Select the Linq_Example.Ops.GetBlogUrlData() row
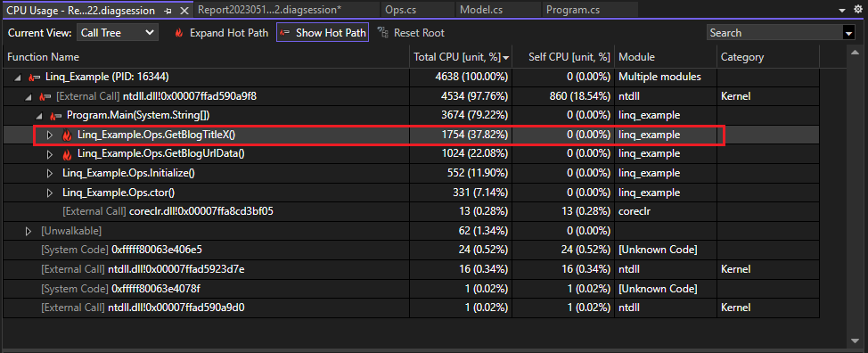The width and height of the screenshot is (868, 353). 411,154
